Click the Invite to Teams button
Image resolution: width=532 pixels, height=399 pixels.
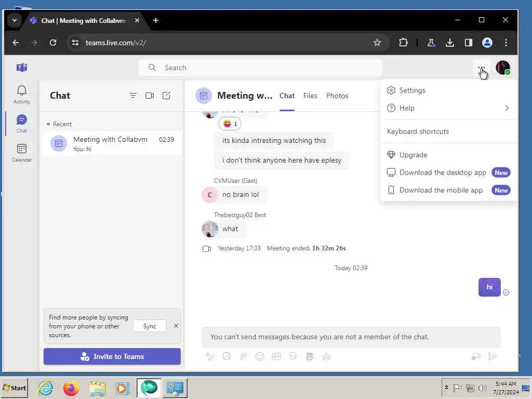pyautogui.click(x=112, y=356)
